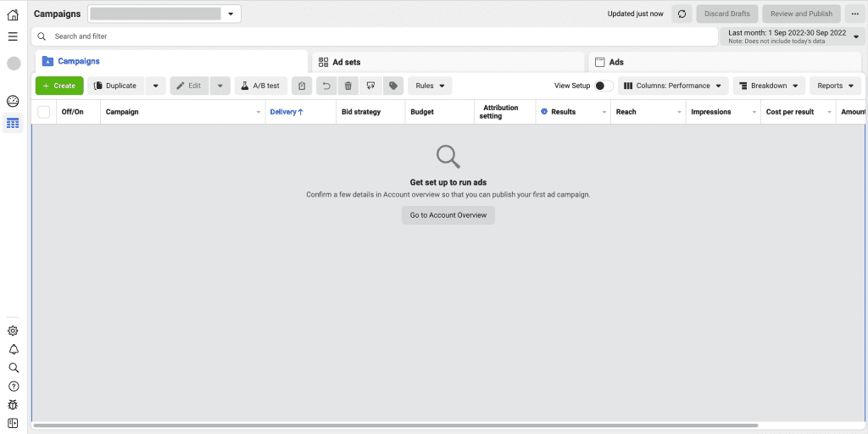The image size is (868, 434).
Task: Tick the select-all checkbox in the table header
Action: click(44, 112)
